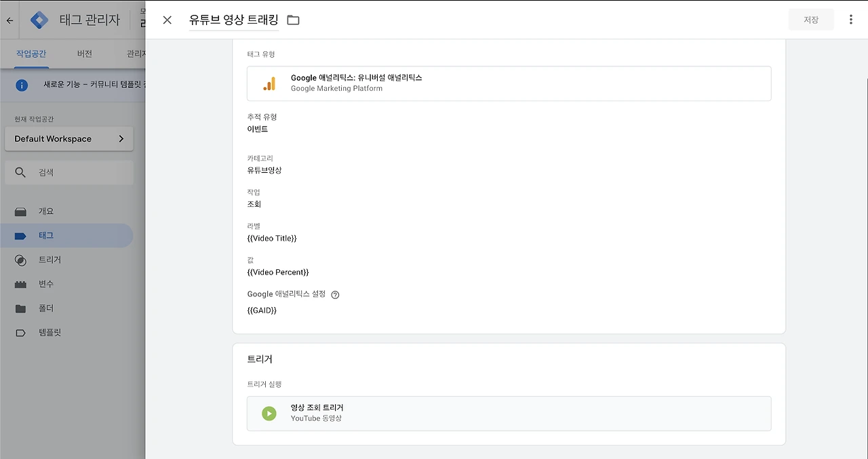Click the {{GAID}} settings variable
This screenshot has width=868, height=459.
262,311
